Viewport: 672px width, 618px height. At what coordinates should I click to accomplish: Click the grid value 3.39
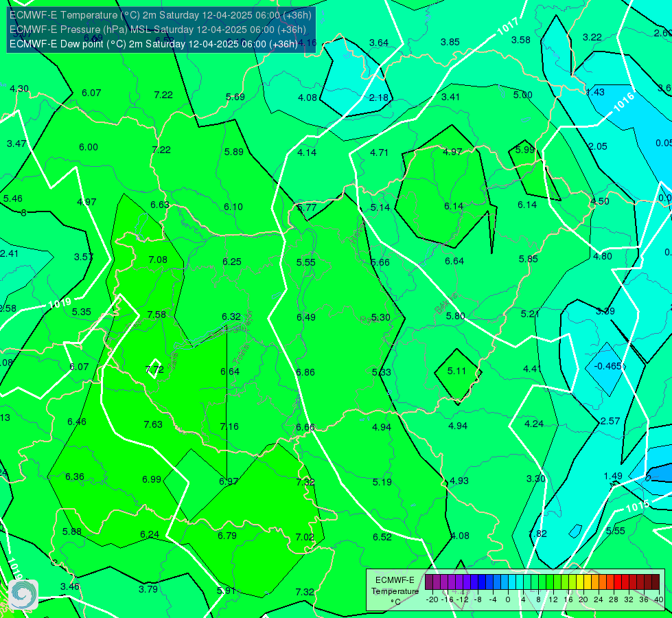pos(605,311)
